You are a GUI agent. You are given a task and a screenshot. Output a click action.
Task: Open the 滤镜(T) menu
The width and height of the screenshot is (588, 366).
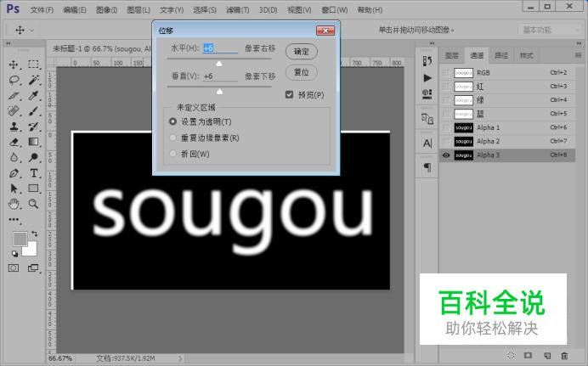237,10
